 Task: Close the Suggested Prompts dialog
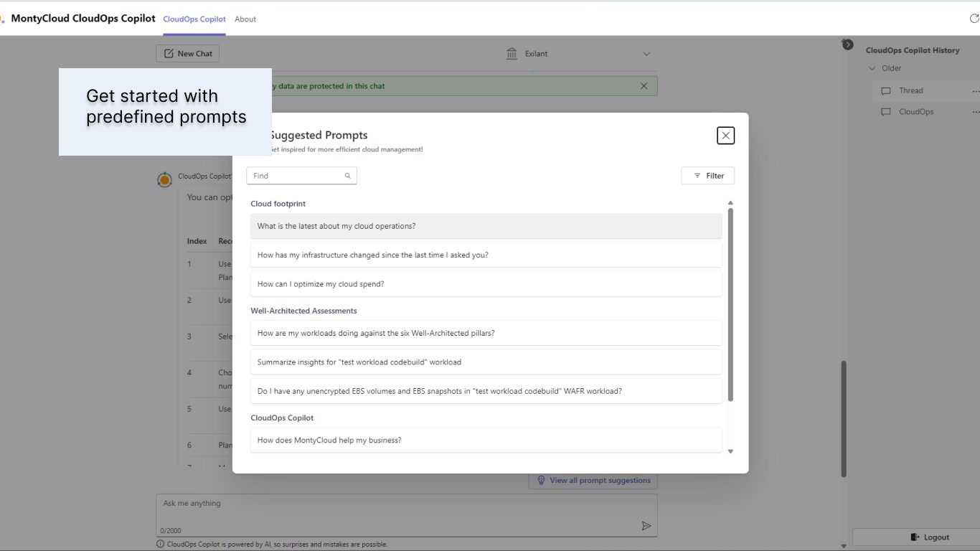(x=725, y=136)
